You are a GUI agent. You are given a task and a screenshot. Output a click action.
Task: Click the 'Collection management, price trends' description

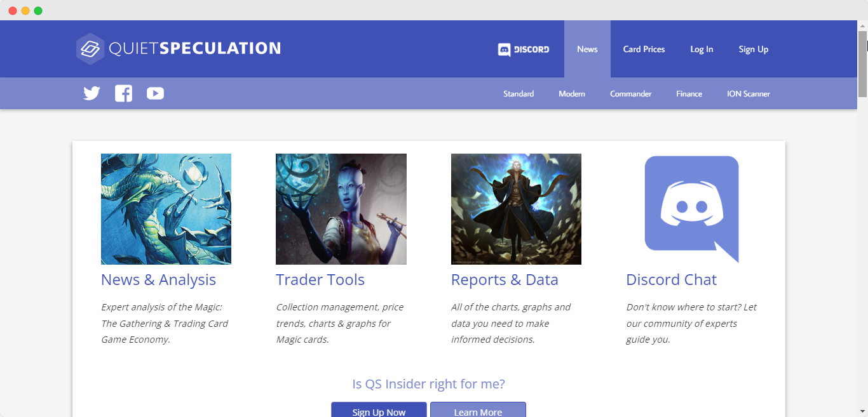[340, 323]
